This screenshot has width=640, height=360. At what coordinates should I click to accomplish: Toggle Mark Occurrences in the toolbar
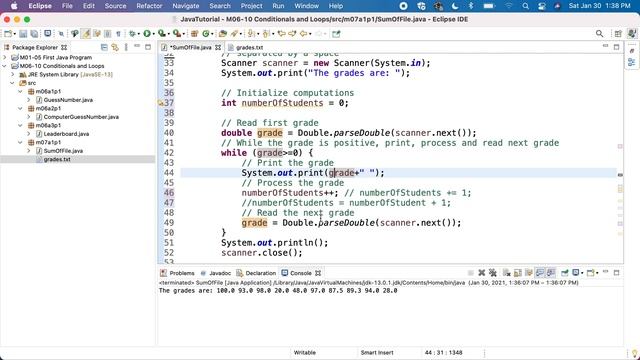86,34
